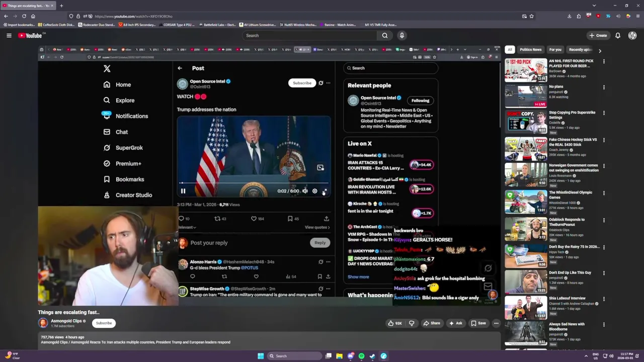This screenshot has height=362, width=644.
Task: Click X Bookmarks in the streamed page
Action: click(124, 179)
